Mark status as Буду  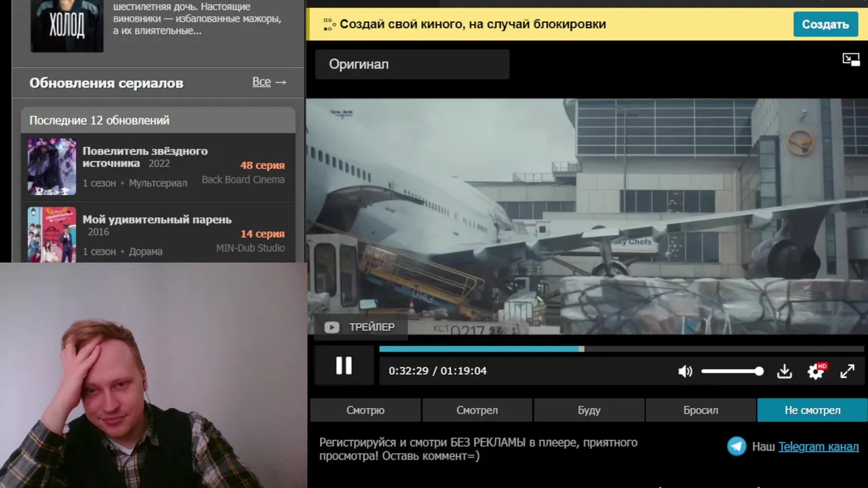[x=589, y=410]
